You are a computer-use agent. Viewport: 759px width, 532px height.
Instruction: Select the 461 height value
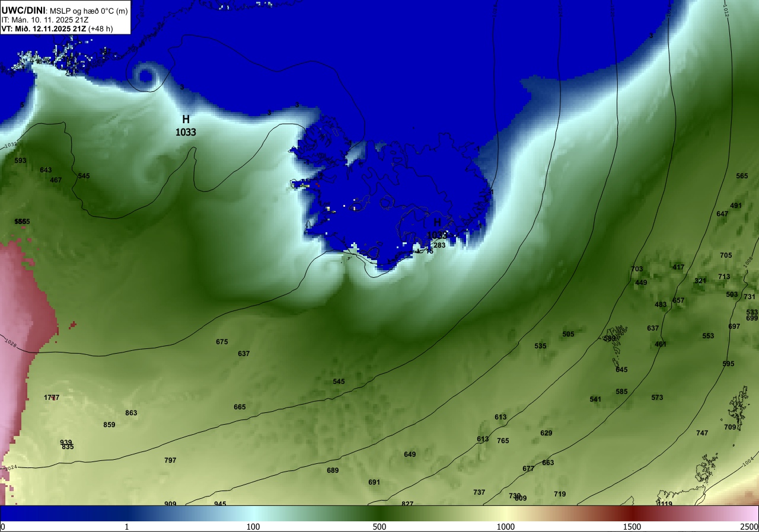(661, 344)
